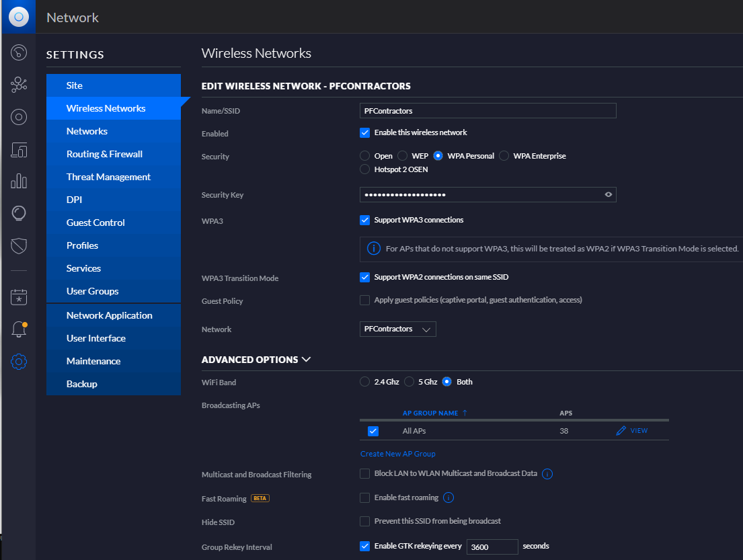Enable fast roaming checkbox
The height and width of the screenshot is (560, 743).
[365, 498]
